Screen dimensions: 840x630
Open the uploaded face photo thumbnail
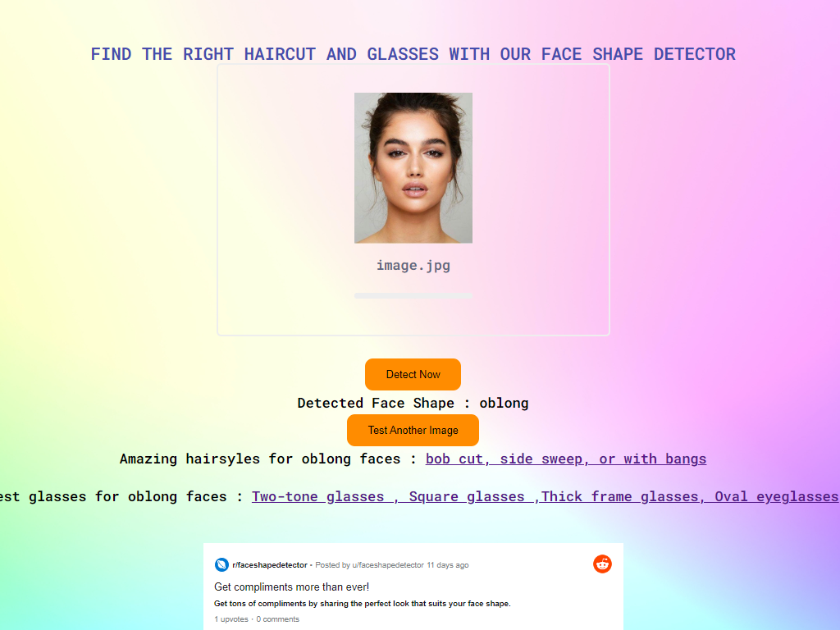coord(413,167)
